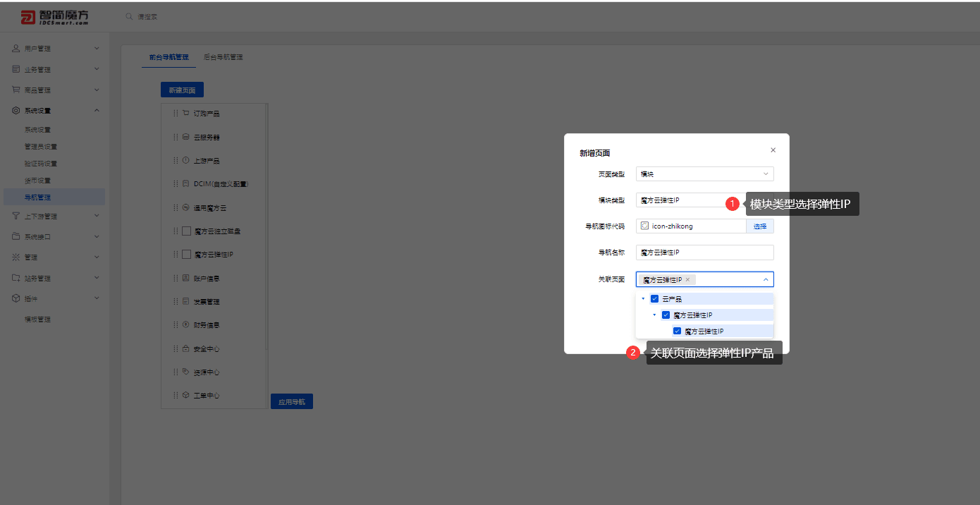980x505 pixels.
Task: Open the 页面类型 dropdown showing 模块
Action: point(704,174)
